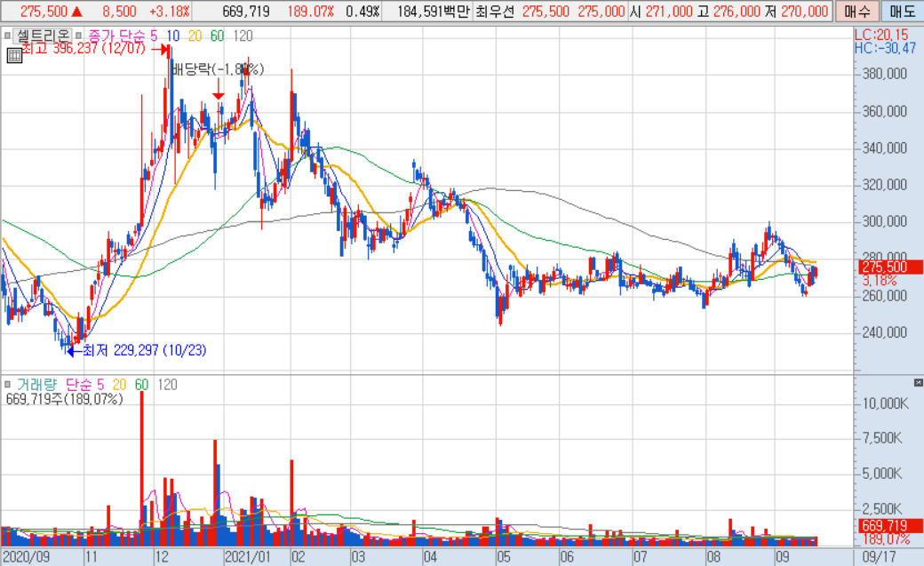Click the 184,591백만 trading value
This screenshot has height=566, width=924.
[x=434, y=12]
